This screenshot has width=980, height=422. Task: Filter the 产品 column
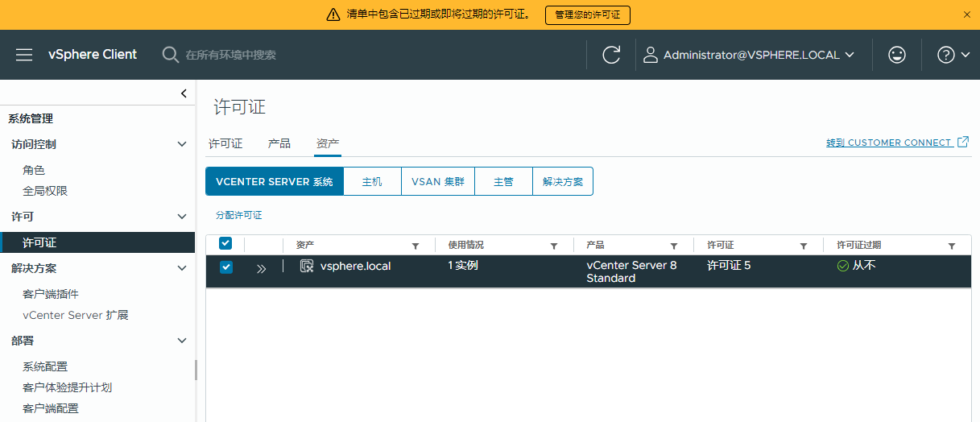[674, 246]
